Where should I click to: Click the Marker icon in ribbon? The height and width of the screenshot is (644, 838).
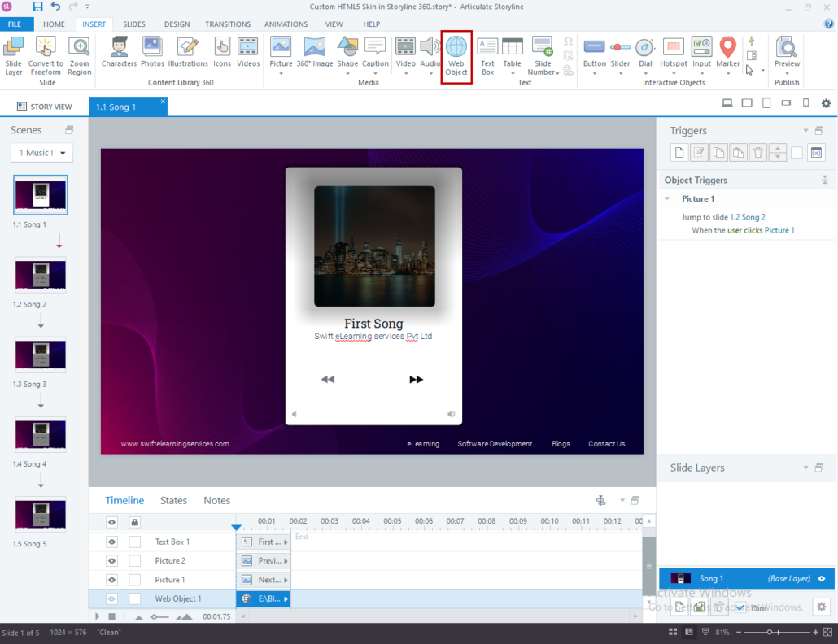pyautogui.click(x=727, y=47)
